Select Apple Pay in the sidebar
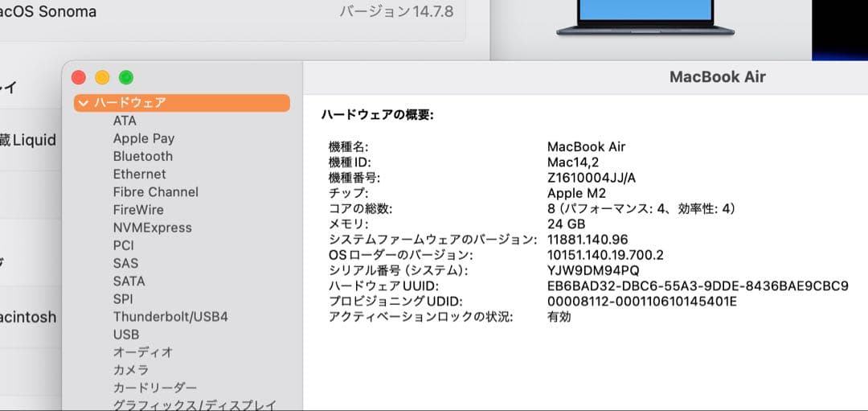 (144, 138)
